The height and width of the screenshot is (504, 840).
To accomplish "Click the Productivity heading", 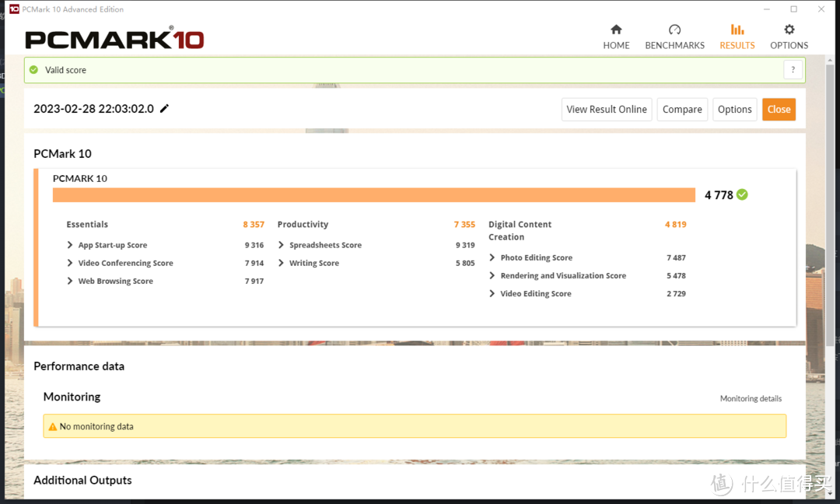I will click(303, 225).
